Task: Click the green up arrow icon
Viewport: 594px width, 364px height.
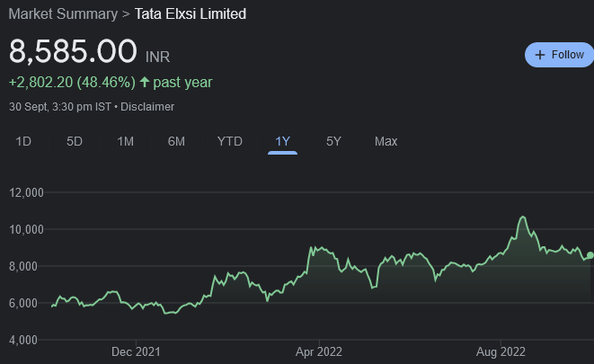Action: pos(145,82)
